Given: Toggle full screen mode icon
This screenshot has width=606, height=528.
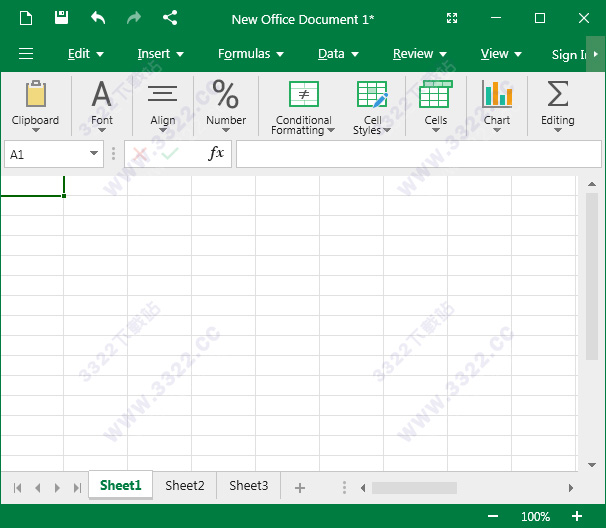Looking at the screenshot, I should [452, 18].
